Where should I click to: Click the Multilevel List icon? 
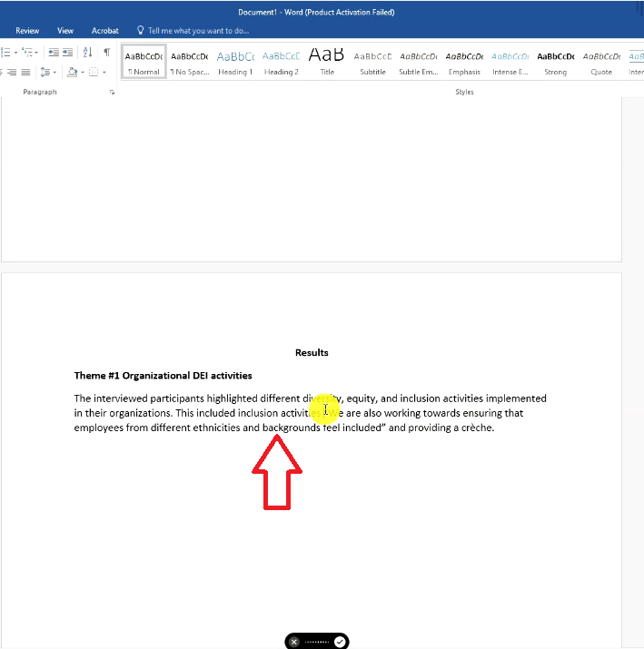click(27, 52)
